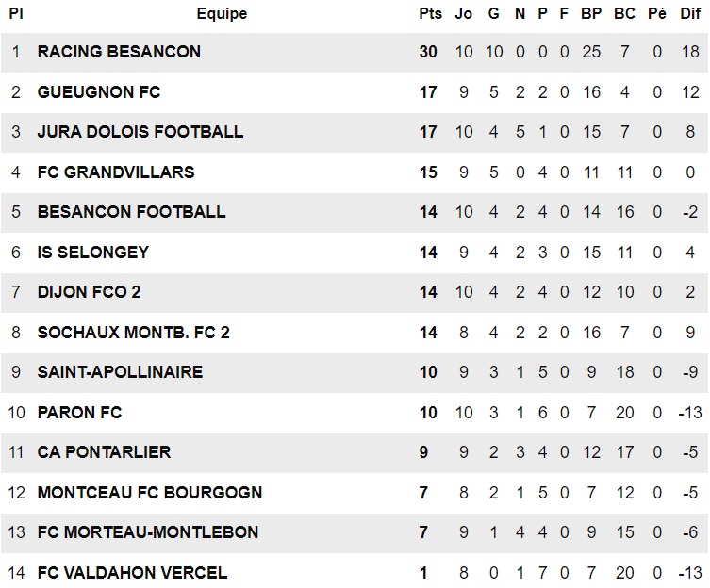Click the Dif column header
The height and width of the screenshot is (588, 710).
click(x=690, y=13)
